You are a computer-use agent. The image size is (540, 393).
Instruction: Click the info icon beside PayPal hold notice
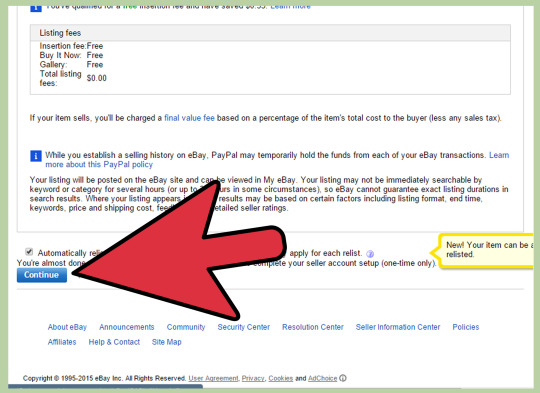(36, 156)
